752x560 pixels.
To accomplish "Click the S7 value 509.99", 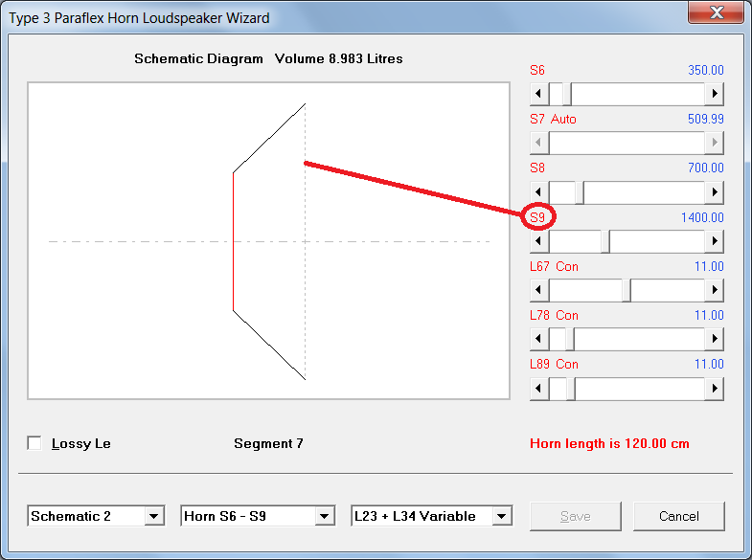I will [x=705, y=120].
